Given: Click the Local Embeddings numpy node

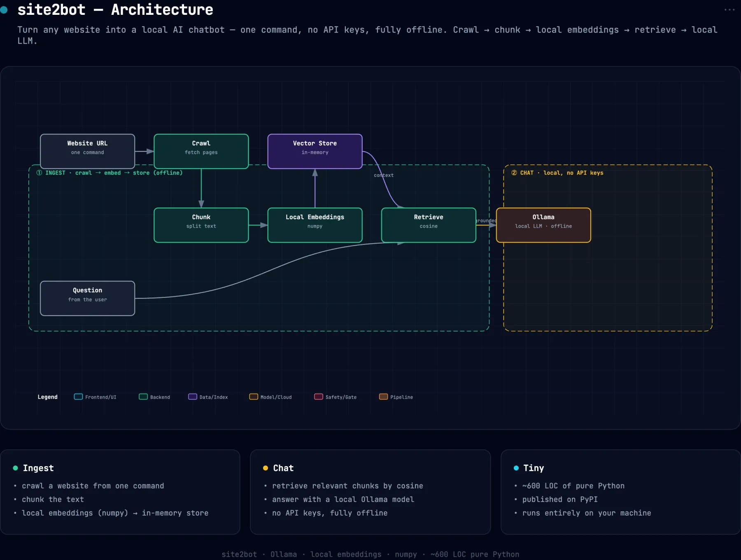Looking at the screenshot, I should (x=315, y=225).
